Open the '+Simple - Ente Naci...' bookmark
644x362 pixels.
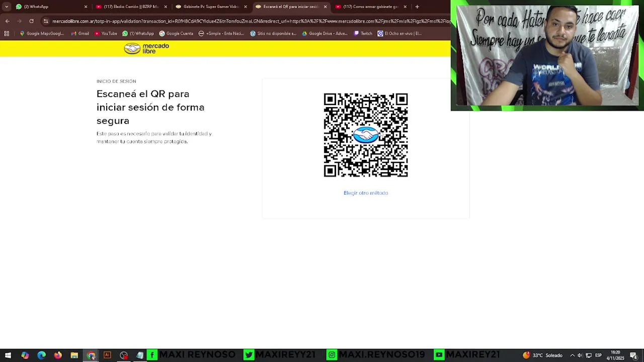(221, 34)
